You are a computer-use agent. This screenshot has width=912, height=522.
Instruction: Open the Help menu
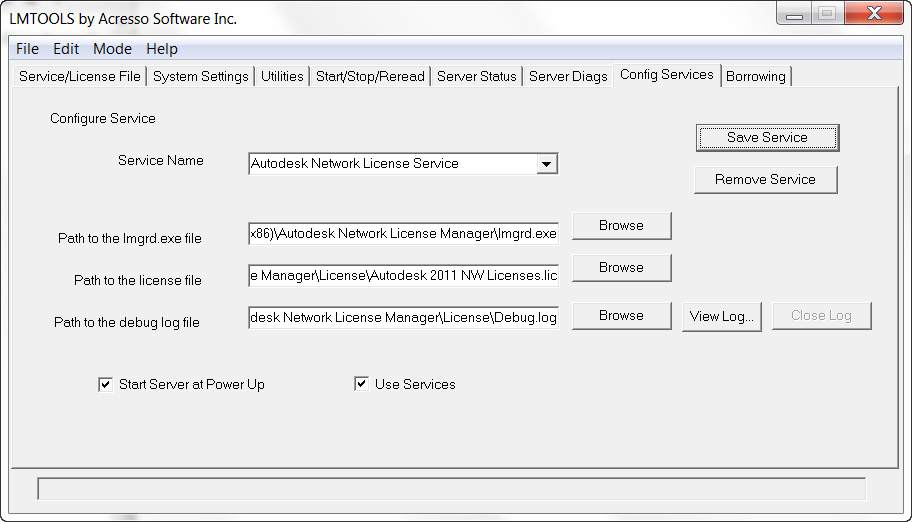tap(161, 49)
